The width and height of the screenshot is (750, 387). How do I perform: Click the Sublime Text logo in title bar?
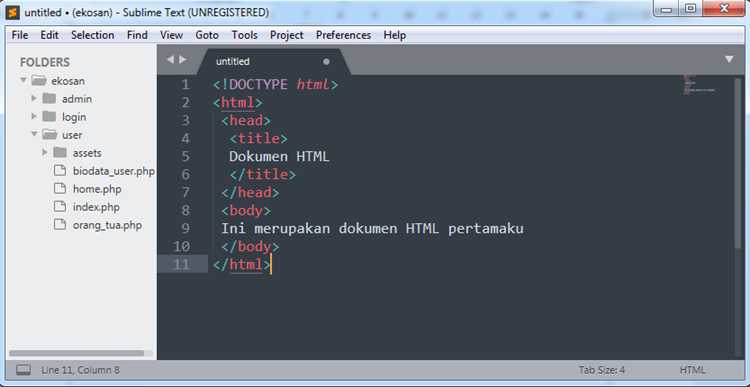pyautogui.click(x=13, y=12)
